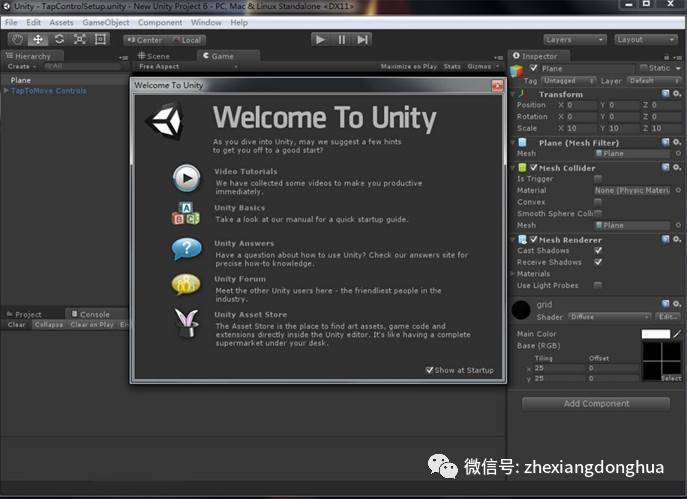This screenshot has width=687, height=499.
Task: Open the File menu
Action: click(11, 22)
